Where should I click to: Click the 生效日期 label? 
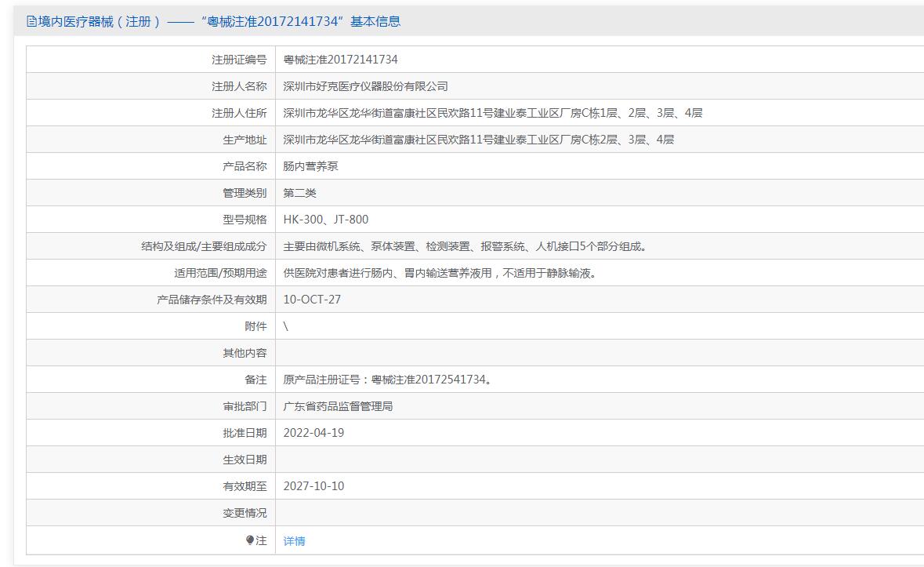245,460
